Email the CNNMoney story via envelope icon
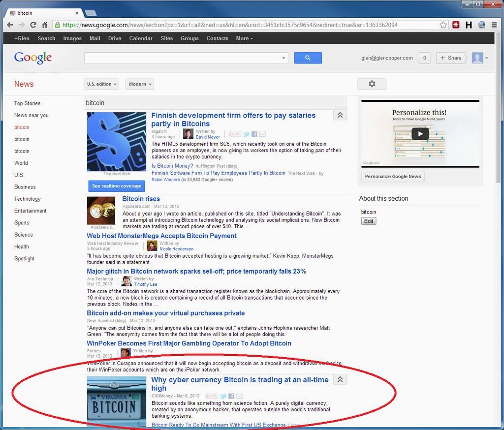The image size is (504, 430). [x=239, y=396]
